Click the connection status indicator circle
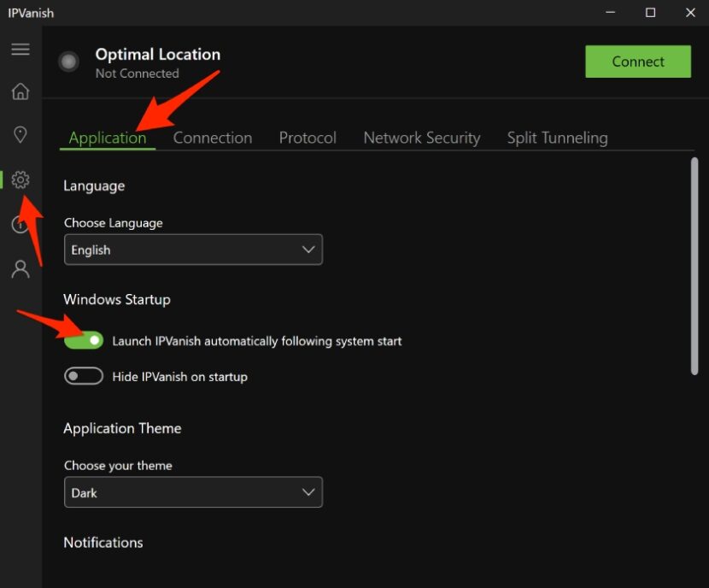 click(68, 61)
